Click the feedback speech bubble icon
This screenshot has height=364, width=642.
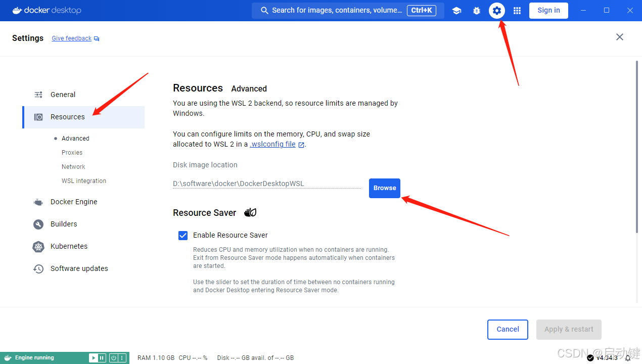click(x=97, y=39)
